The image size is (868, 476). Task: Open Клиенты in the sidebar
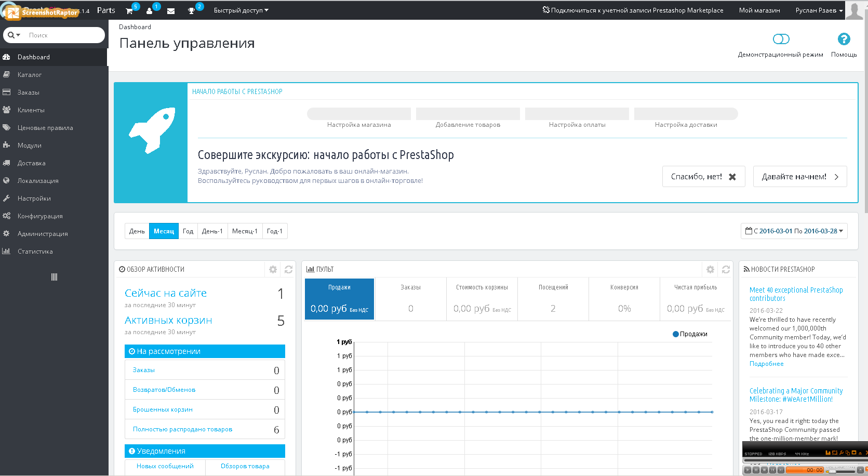[54, 110]
